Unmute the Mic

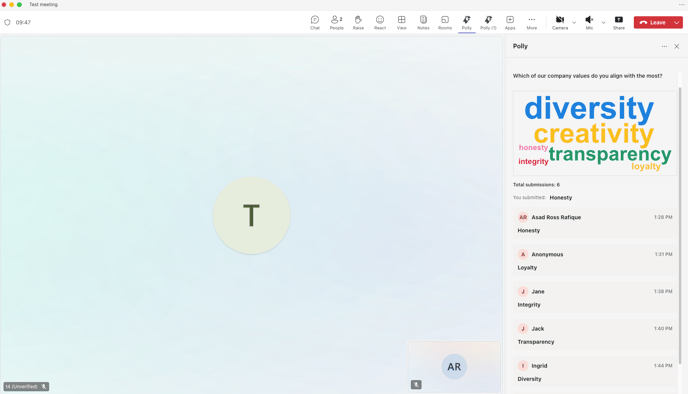589,22
